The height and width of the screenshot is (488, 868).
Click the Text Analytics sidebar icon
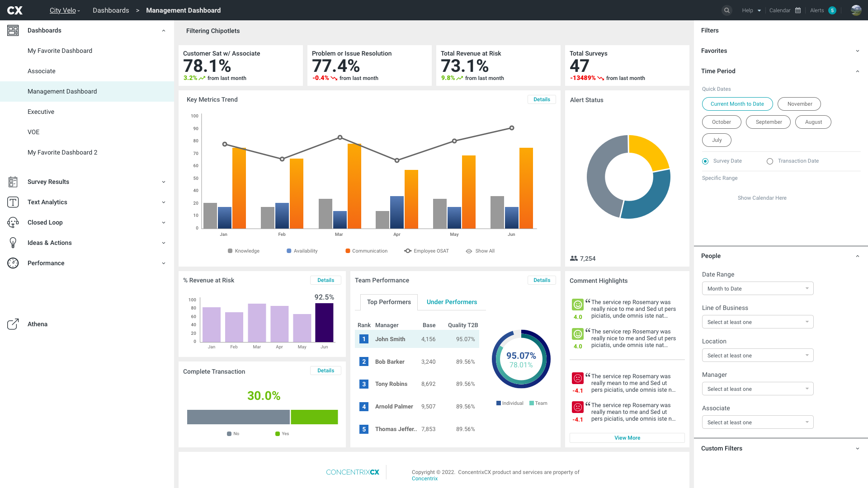(13, 202)
